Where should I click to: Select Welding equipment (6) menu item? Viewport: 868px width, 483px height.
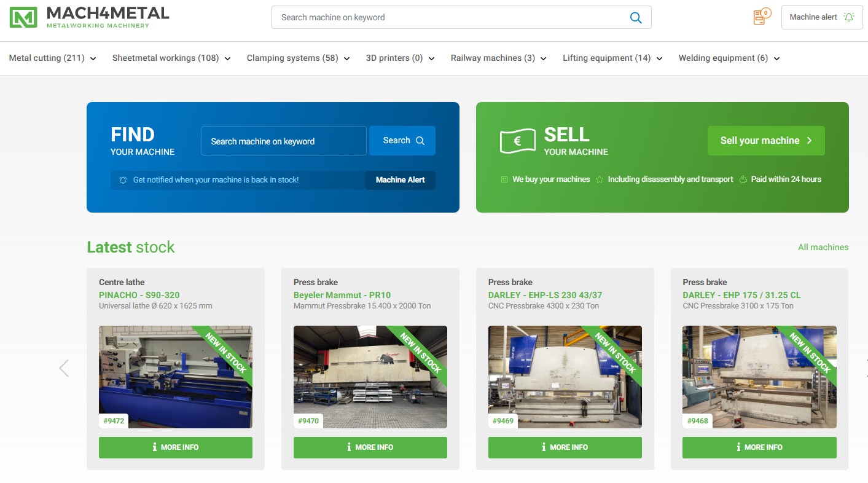pyautogui.click(x=729, y=58)
